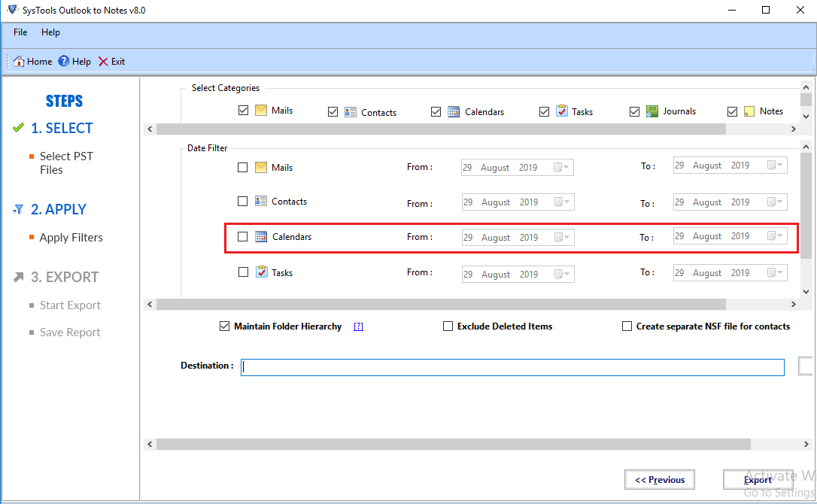This screenshot has height=504, width=817.
Task: Uncheck the Notes category checkbox
Action: pyautogui.click(x=733, y=111)
